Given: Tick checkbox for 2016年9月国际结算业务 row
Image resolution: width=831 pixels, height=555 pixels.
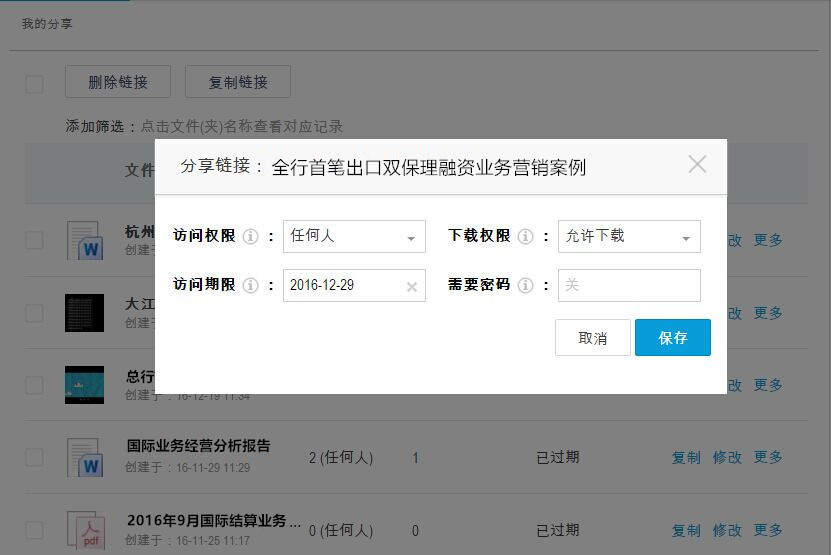Looking at the screenshot, I should 34,530.
